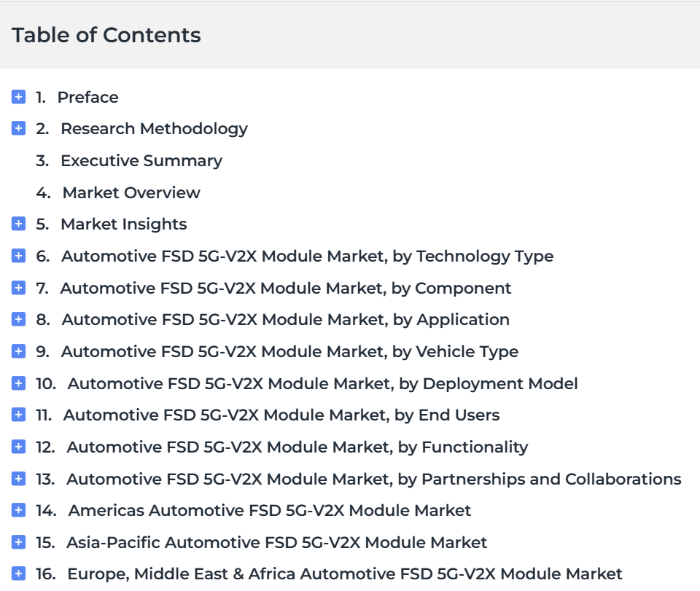Image resolution: width=700 pixels, height=591 pixels.
Task: Open the Market Overview entry
Action: (118, 192)
